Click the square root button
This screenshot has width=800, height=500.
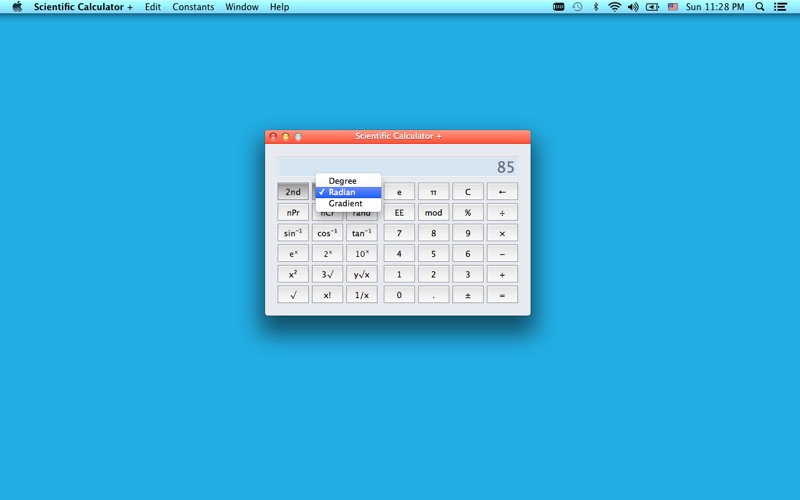click(x=293, y=294)
